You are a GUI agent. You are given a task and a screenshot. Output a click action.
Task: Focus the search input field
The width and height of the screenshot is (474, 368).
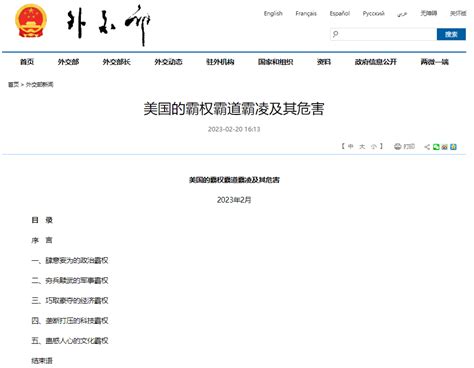(x=383, y=34)
